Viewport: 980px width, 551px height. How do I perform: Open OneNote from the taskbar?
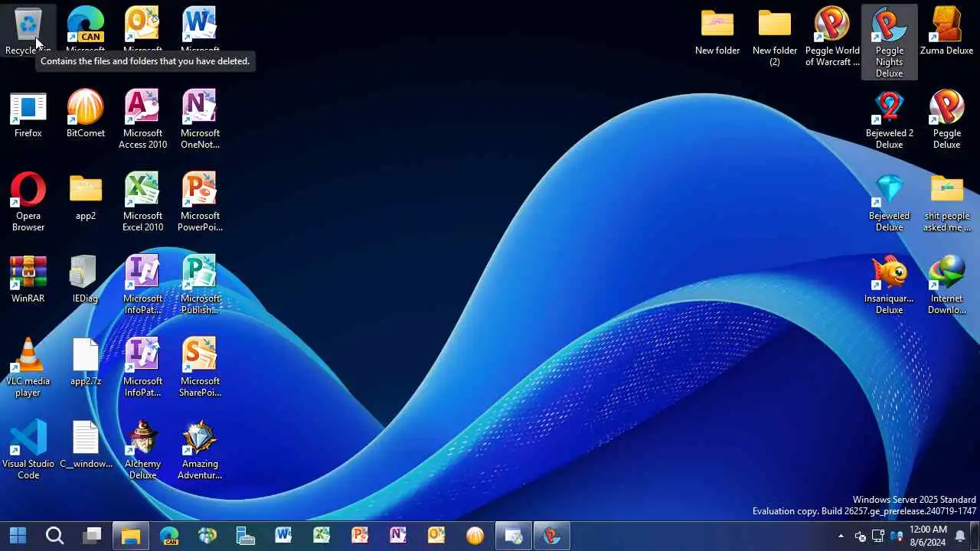click(398, 536)
